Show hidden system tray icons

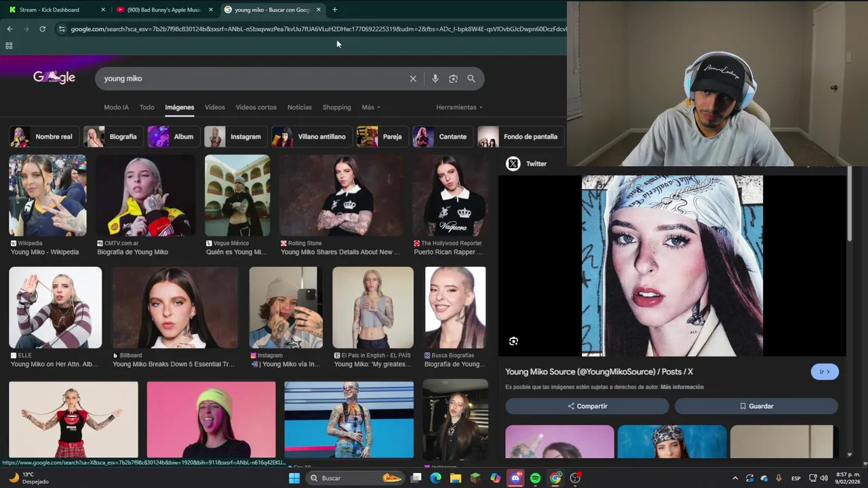735,479
